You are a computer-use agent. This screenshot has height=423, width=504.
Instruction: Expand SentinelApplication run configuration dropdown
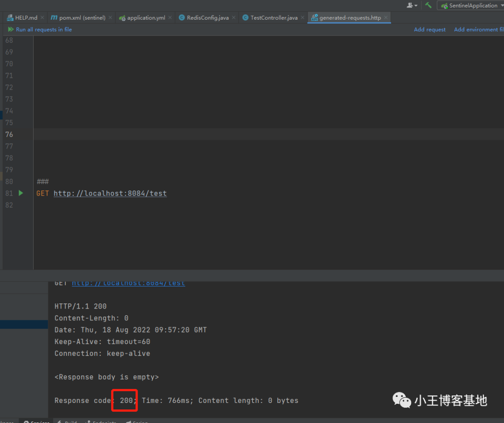[471, 6]
